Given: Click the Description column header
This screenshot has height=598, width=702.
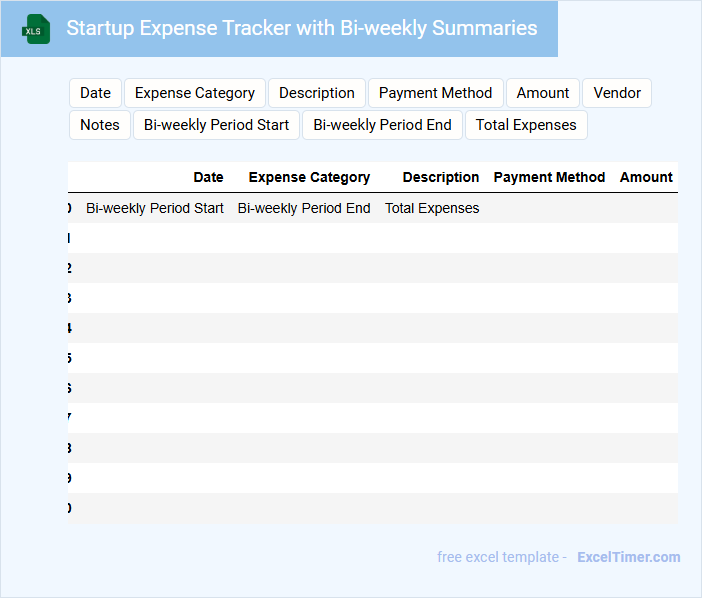Looking at the screenshot, I should tap(441, 177).
